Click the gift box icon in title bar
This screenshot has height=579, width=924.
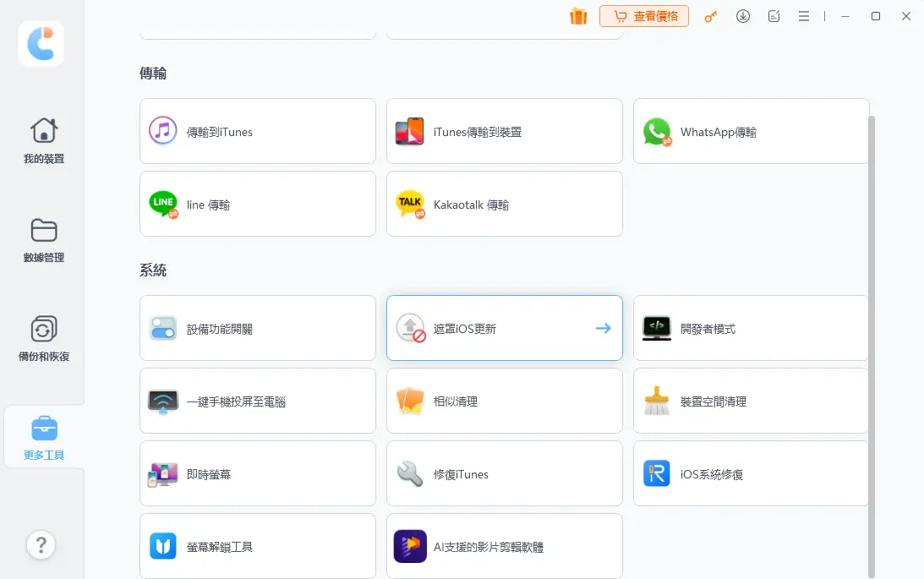pos(578,16)
